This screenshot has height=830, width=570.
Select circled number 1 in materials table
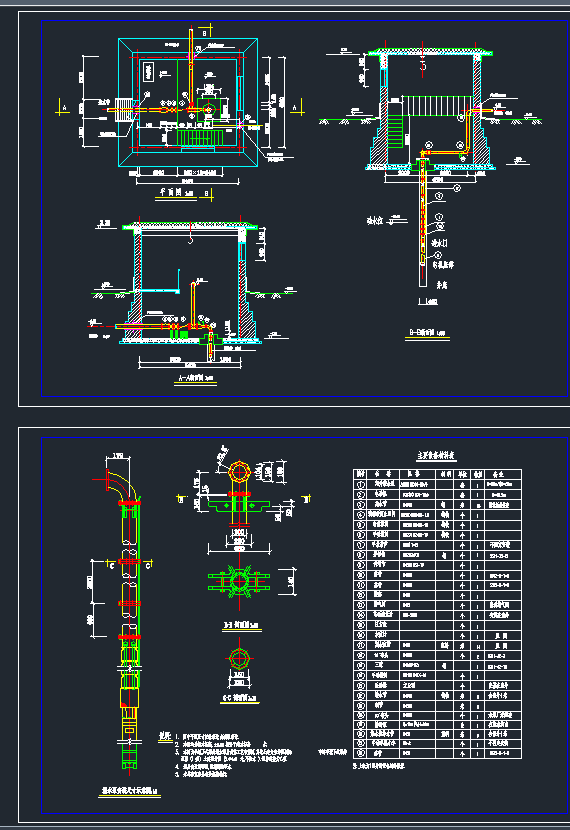point(361,484)
